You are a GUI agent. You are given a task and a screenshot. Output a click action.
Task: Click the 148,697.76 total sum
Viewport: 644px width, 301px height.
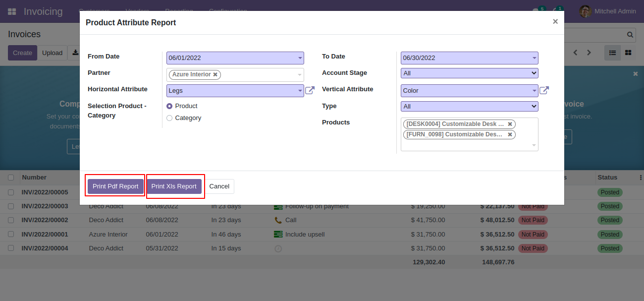click(x=498, y=262)
